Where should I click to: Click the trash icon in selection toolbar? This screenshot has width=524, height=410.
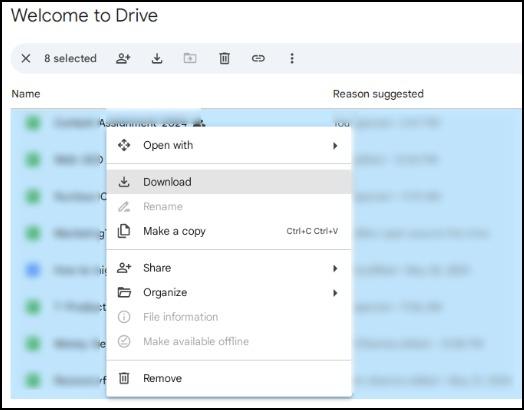coord(224,58)
